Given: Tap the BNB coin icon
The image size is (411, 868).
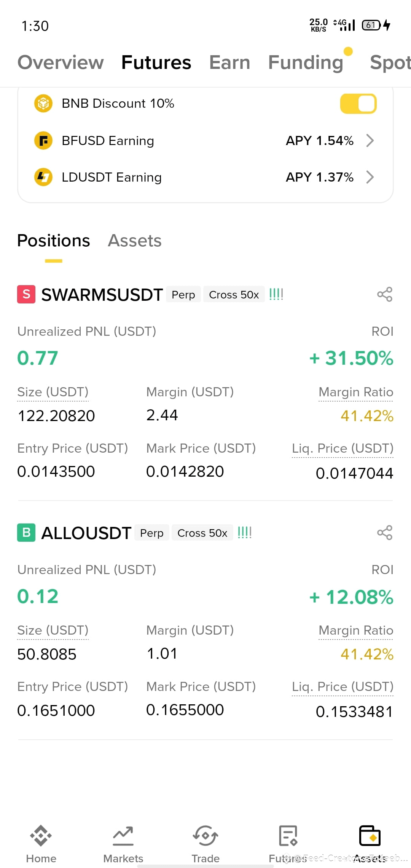Looking at the screenshot, I should pyautogui.click(x=43, y=104).
